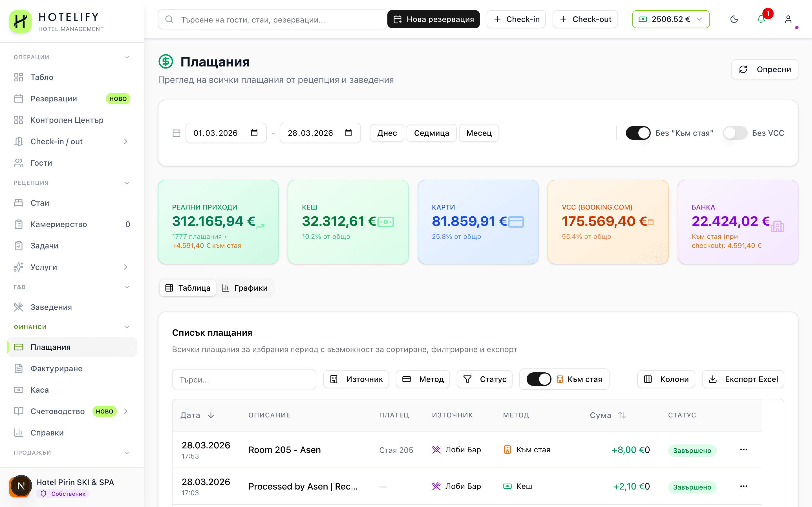Disable the Без "Към стая" toggle

pos(638,133)
